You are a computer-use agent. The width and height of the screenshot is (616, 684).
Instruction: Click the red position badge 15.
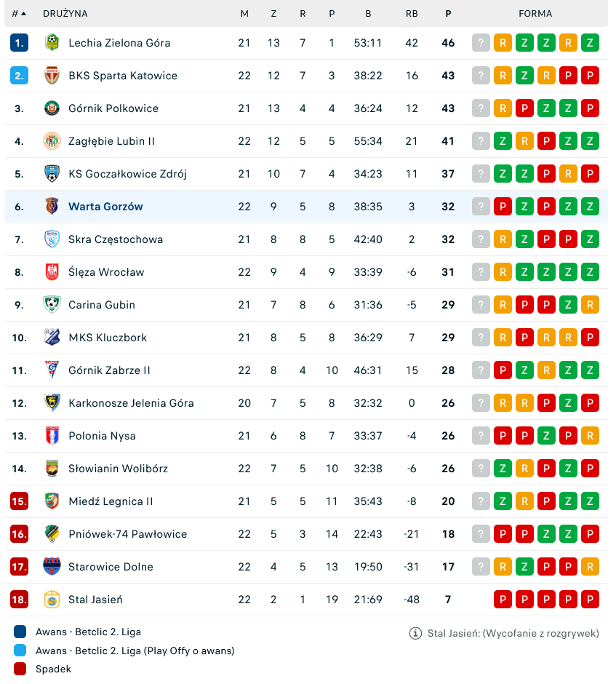click(19, 501)
